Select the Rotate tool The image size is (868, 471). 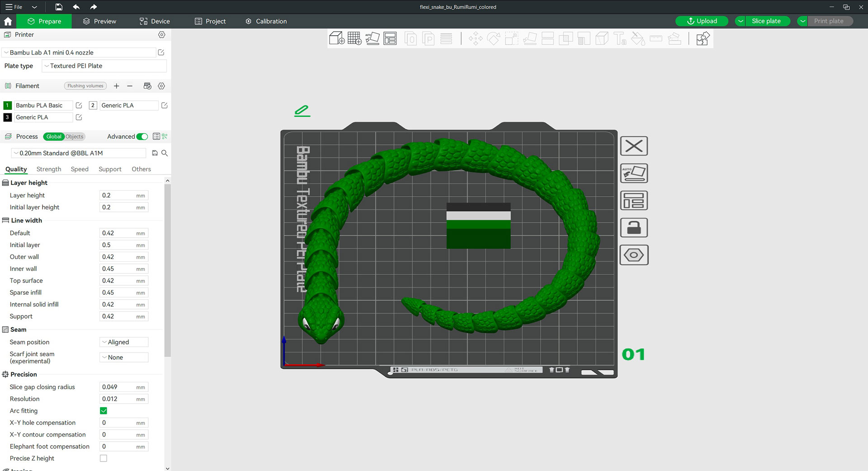click(x=494, y=38)
